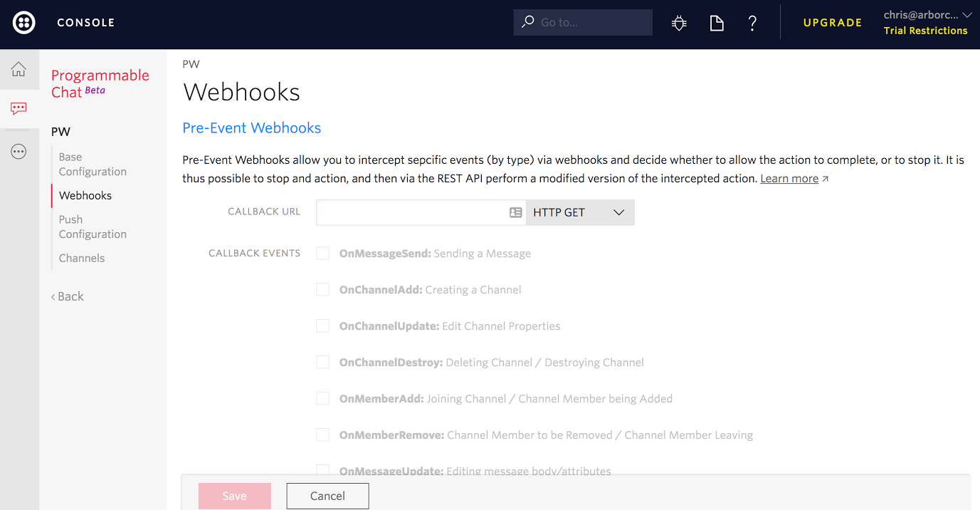
Task: Click the 'OnChannelAdd: Creating a Channel' label
Action: tap(430, 290)
